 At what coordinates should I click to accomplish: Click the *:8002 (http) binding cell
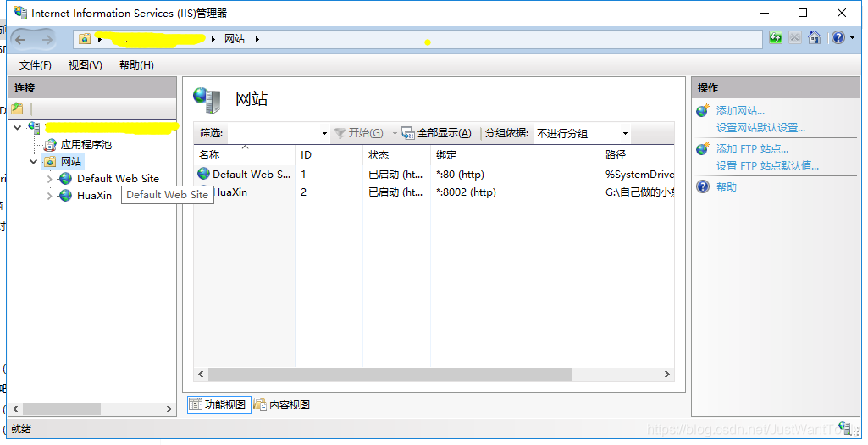point(466,192)
